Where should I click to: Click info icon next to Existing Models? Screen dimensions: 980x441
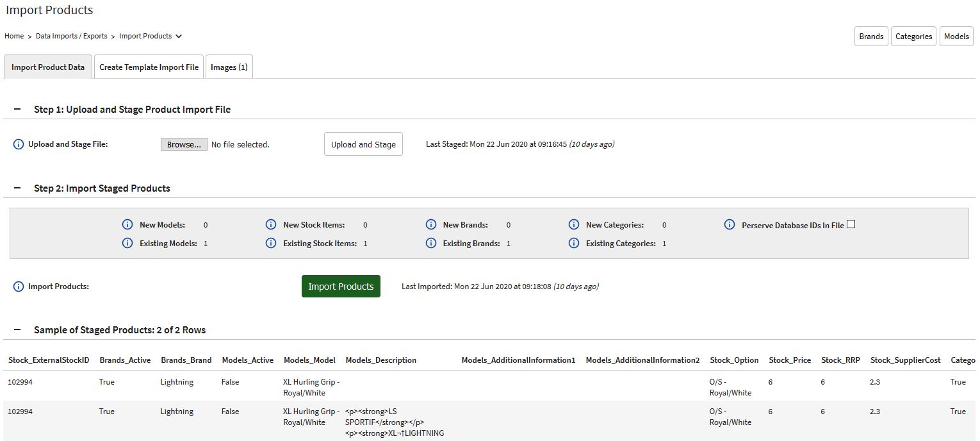(x=127, y=244)
